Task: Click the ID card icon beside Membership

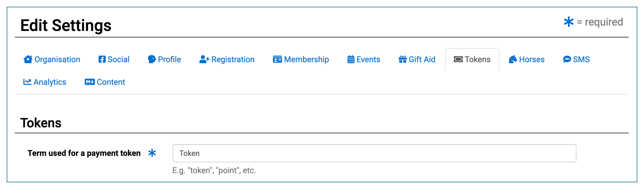Action: tap(277, 59)
